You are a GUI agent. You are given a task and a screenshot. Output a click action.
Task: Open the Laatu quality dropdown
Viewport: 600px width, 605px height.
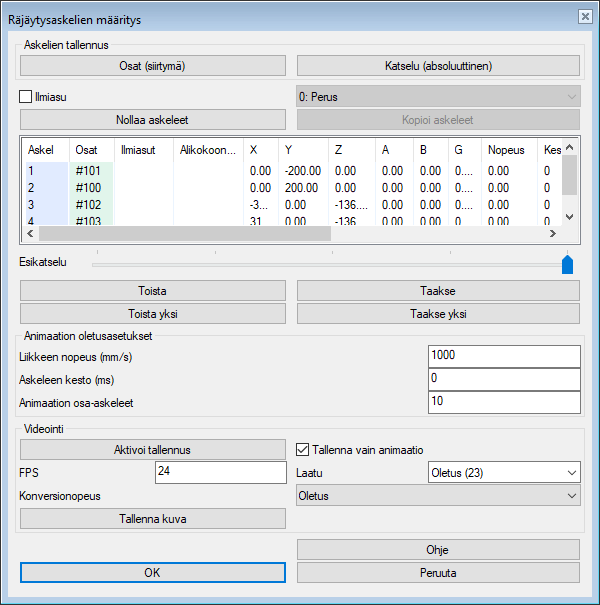tap(503, 472)
